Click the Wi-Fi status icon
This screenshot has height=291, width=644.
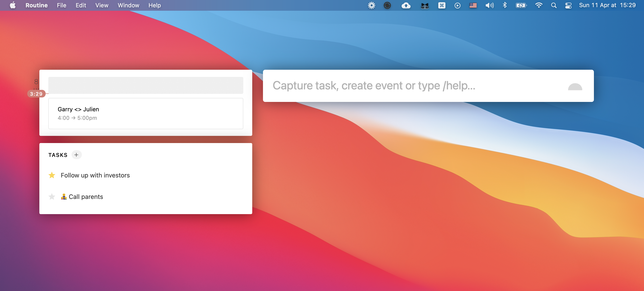click(538, 5)
